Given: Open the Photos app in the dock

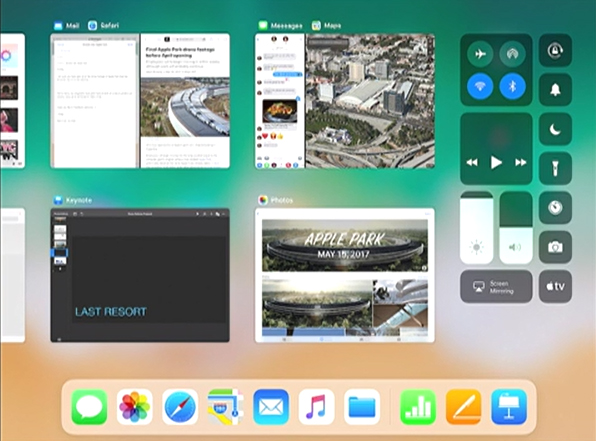Looking at the screenshot, I should point(135,407).
